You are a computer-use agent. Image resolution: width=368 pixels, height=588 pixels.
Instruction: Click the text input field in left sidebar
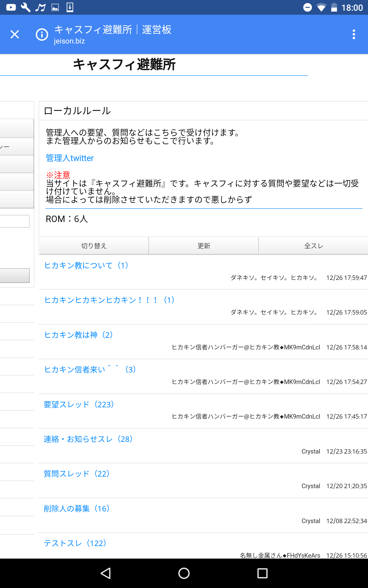click(x=15, y=221)
